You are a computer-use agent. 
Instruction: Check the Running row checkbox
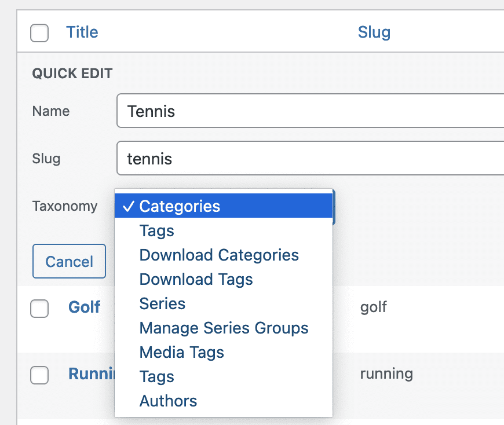[39, 375]
